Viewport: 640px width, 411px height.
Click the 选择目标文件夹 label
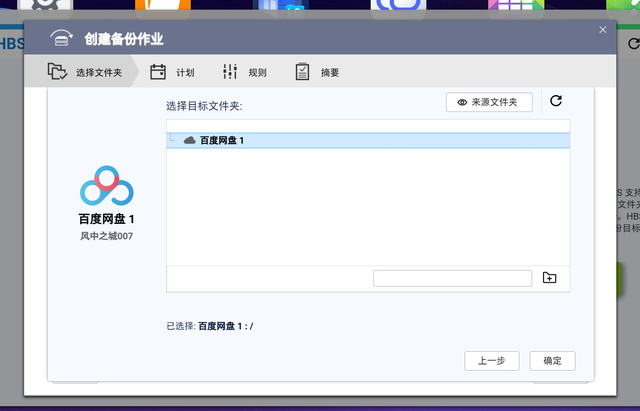tap(204, 106)
